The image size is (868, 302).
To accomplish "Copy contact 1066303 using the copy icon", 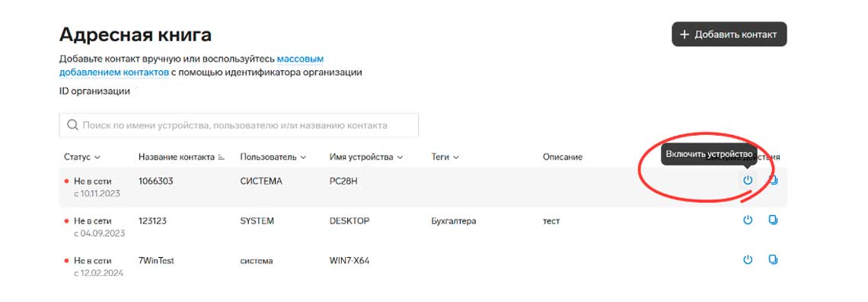I will coord(774,180).
